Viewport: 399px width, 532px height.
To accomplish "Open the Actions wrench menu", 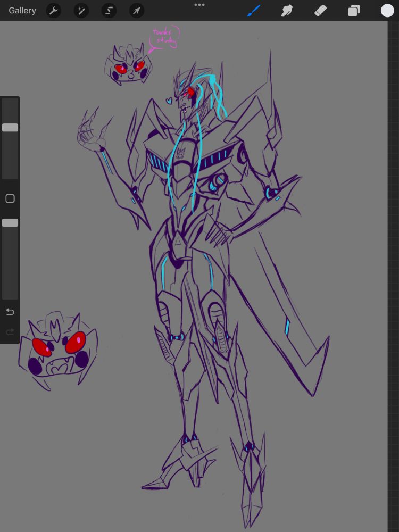I will (x=54, y=11).
